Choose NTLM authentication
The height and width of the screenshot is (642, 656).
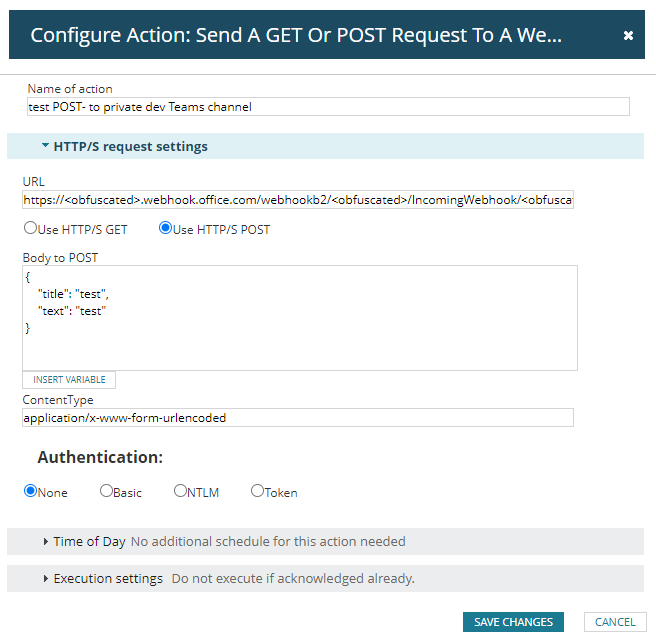pos(180,491)
